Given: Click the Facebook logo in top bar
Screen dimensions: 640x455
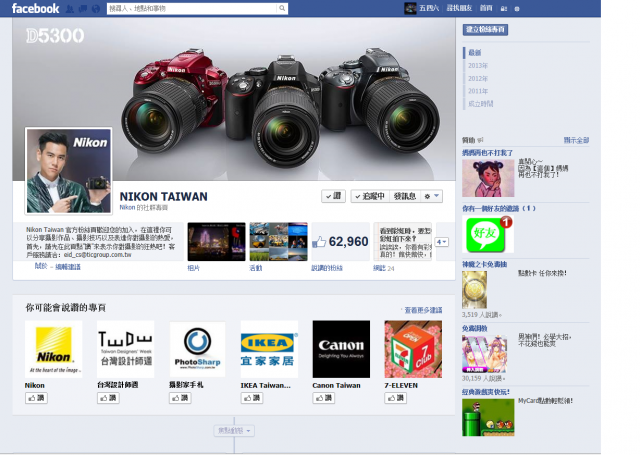Looking at the screenshot, I should pos(35,8).
